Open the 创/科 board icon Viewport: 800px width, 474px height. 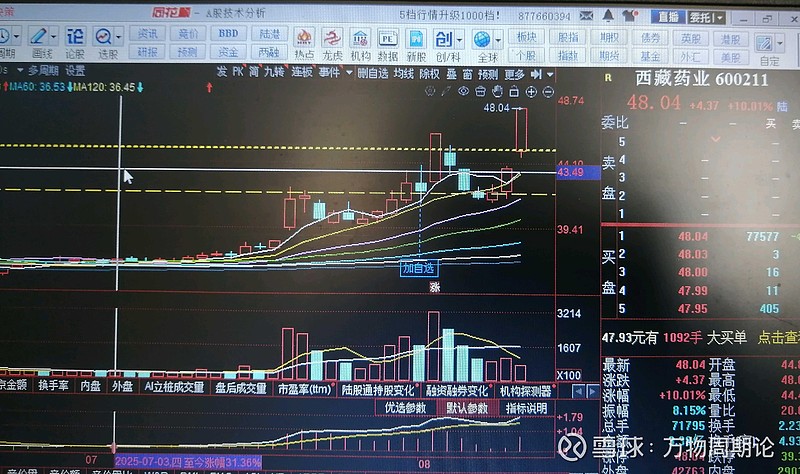[443, 38]
